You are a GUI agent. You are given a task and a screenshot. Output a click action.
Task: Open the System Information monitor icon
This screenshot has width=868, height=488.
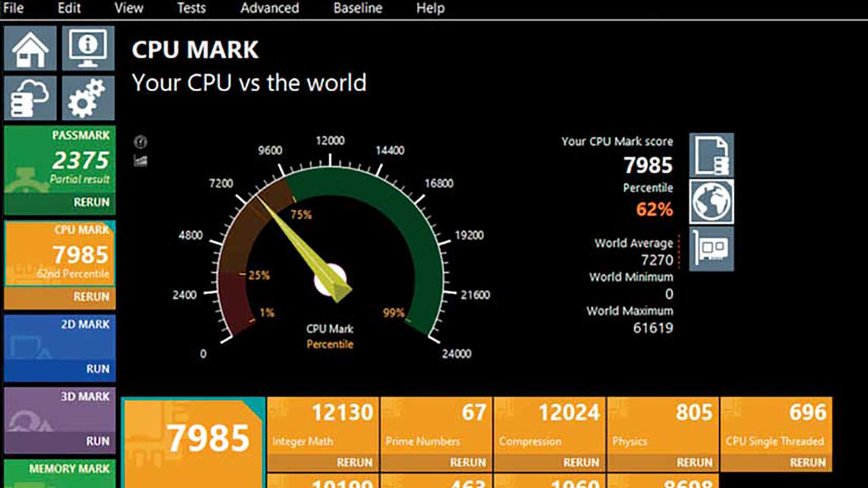tap(88, 48)
